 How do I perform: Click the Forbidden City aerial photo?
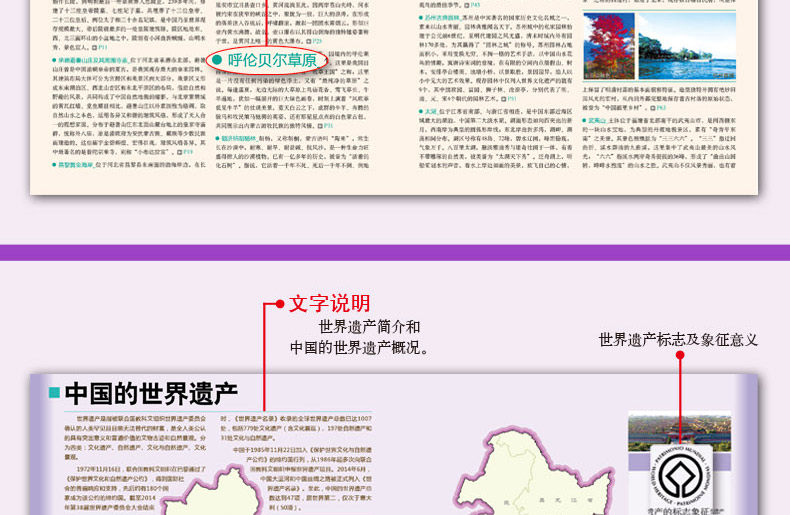[680, 433]
